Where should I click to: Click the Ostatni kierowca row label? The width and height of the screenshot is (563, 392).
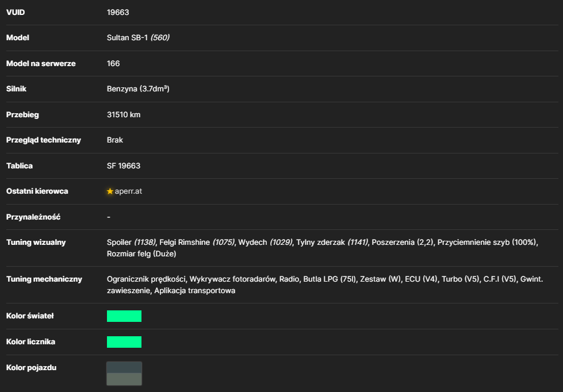pyautogui.click(x=37, y=191)
